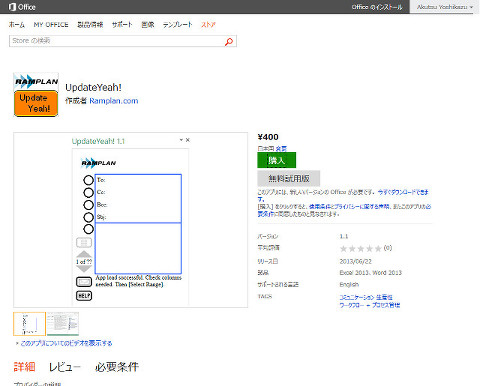
Task: Open the terms and privacy statement link
Action: coord(349,207)
